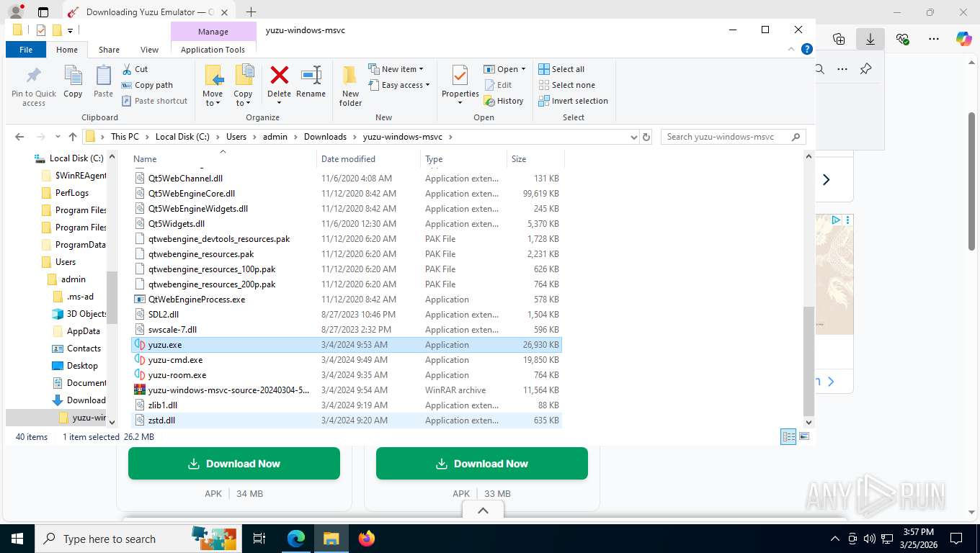Select QtWebEngineProcess.exe file
This screenshot has width=980, height=553.
click(346, 300)
